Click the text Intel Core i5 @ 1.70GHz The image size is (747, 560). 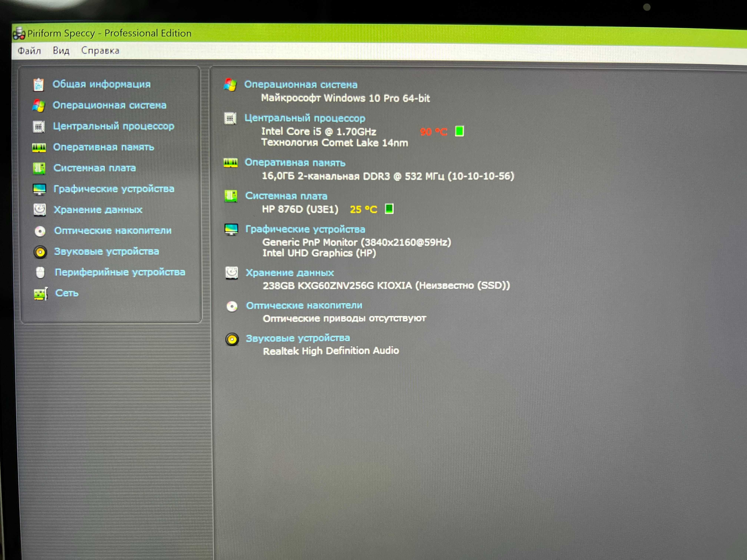click(x=319, y=131)
